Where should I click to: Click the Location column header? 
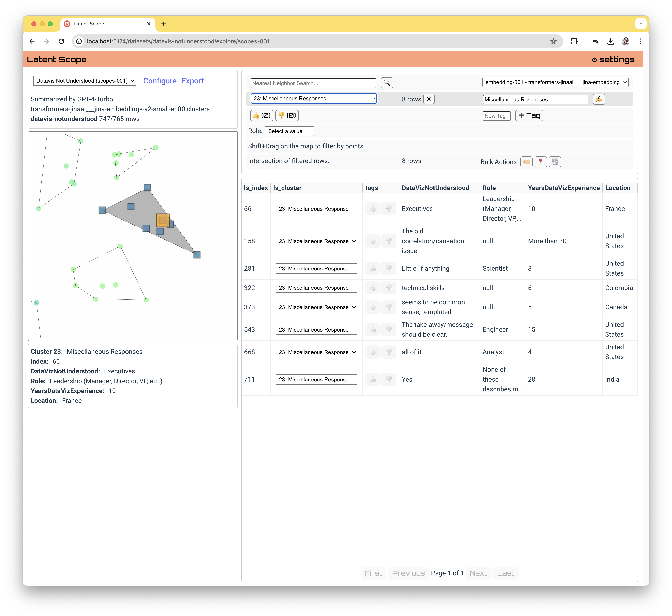pyautogui.click(x=618, y=188)
